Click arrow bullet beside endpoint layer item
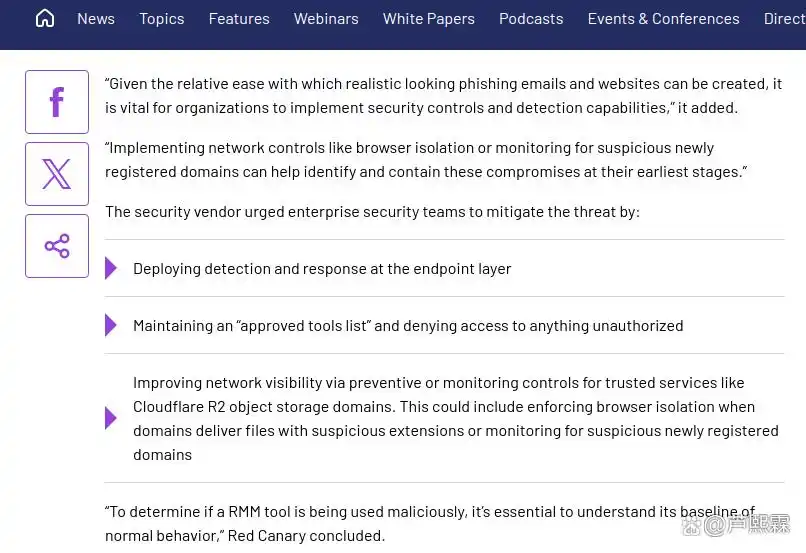 click(x=111, y=268)
